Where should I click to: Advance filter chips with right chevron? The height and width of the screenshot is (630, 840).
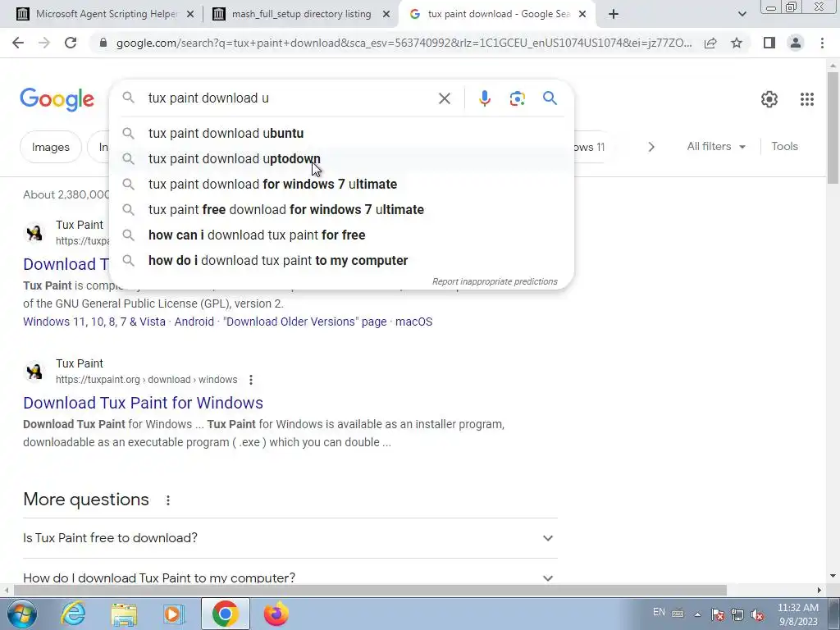pos(651,147)
